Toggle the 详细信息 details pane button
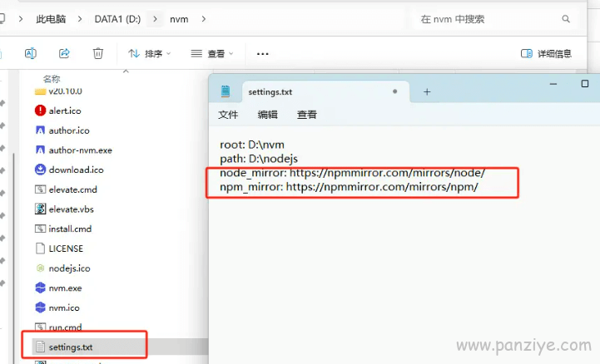The width and height of the screenshot is (600, 364). coord(546,54)
